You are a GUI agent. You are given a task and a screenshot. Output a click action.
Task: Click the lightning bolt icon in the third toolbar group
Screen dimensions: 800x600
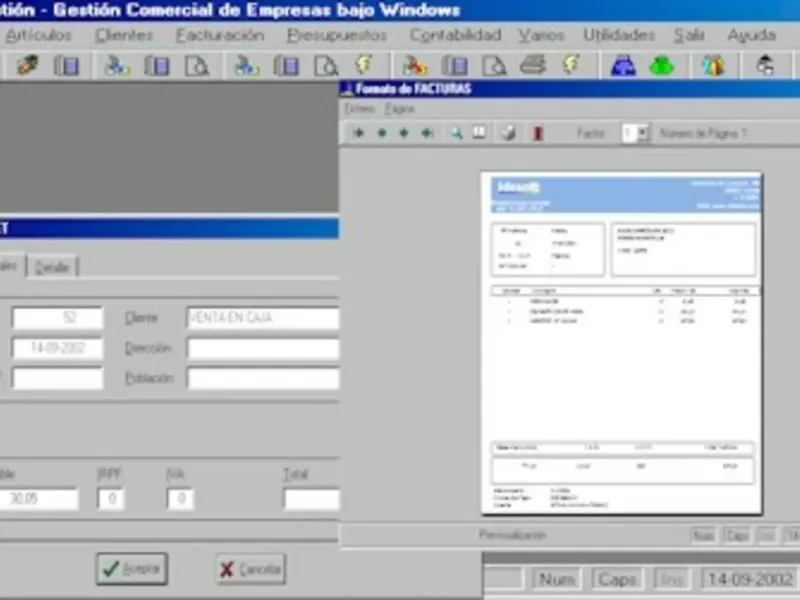(x=363, y=65)
